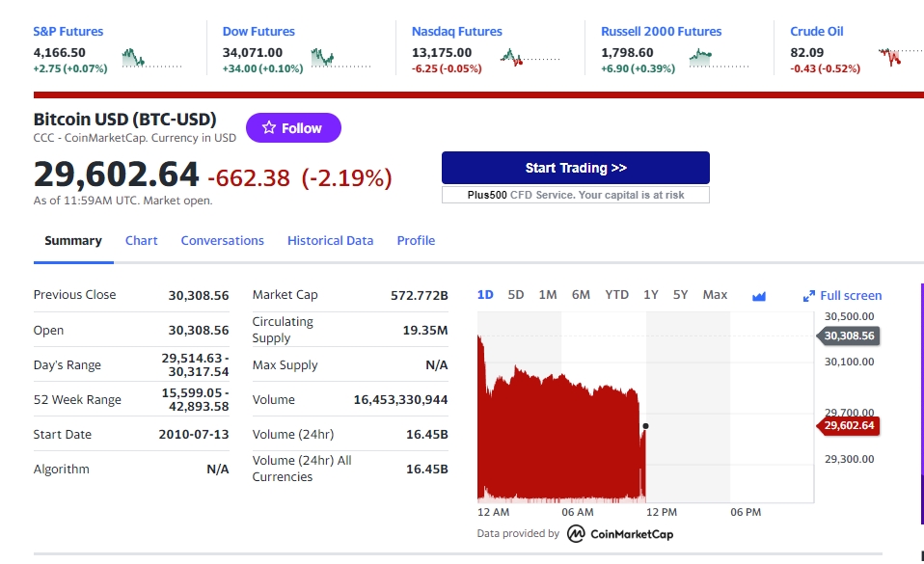Click the red 29,602.64 price marker
The image size is (924, 564).
(x=849, y=425)
